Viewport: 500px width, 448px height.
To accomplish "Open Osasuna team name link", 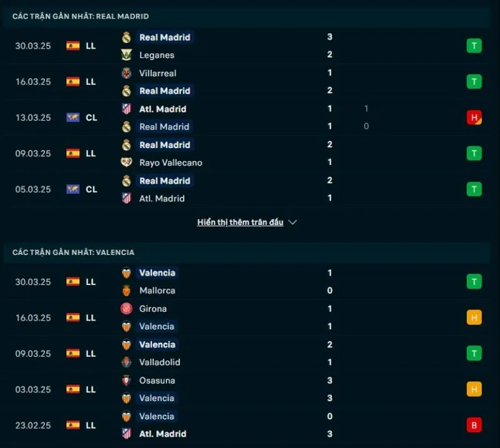I will [157, 381].
